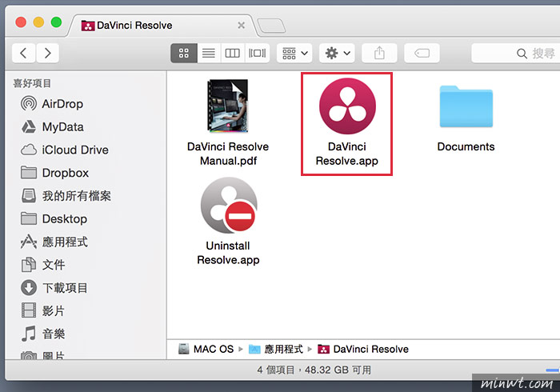Viewport: 560px width, 392px height.
Task: Click MAC OS in the path bar
Action: pyautogui.click(x=206, y=349)
